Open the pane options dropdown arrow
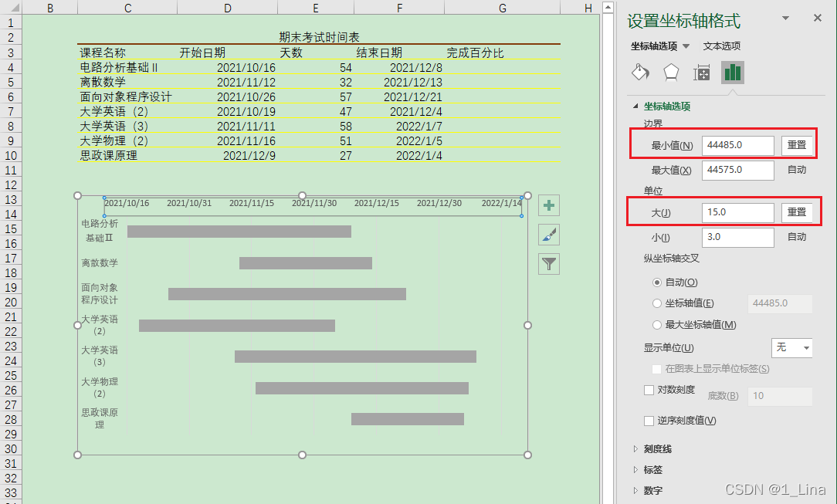Viewport: 837px width, 504px height. tap(785, 18)
